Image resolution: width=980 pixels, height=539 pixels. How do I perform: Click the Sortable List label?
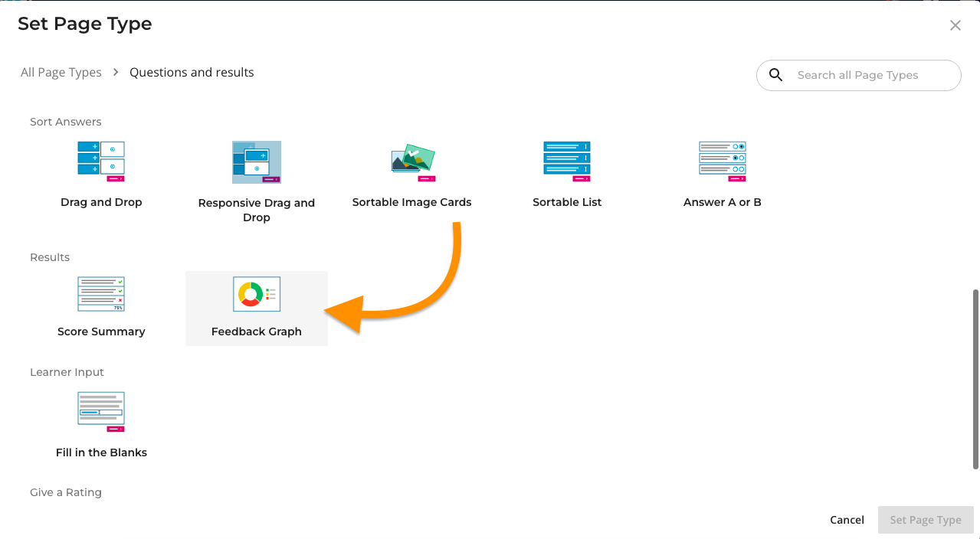point(567,202)
